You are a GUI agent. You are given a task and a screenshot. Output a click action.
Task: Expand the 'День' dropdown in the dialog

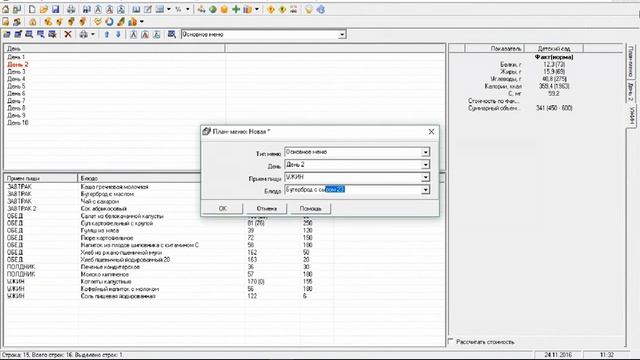[x=425, y=164]
